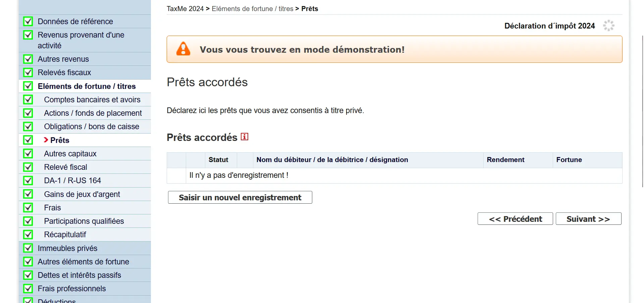Open Comptes bancaires et avoirs page

(x=92, y=100)
